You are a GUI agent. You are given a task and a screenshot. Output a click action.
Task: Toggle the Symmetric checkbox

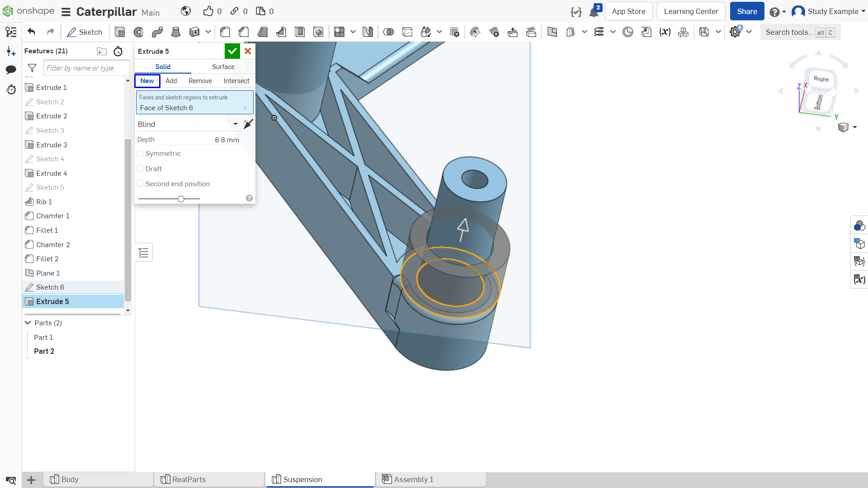pos(140,154)
